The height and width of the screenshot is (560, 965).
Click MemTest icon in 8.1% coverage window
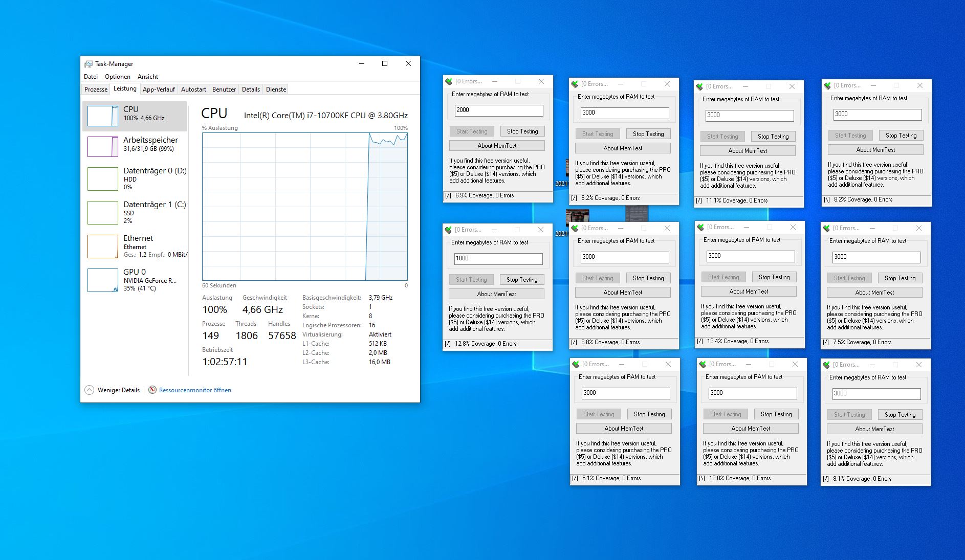tap(827, 365)
